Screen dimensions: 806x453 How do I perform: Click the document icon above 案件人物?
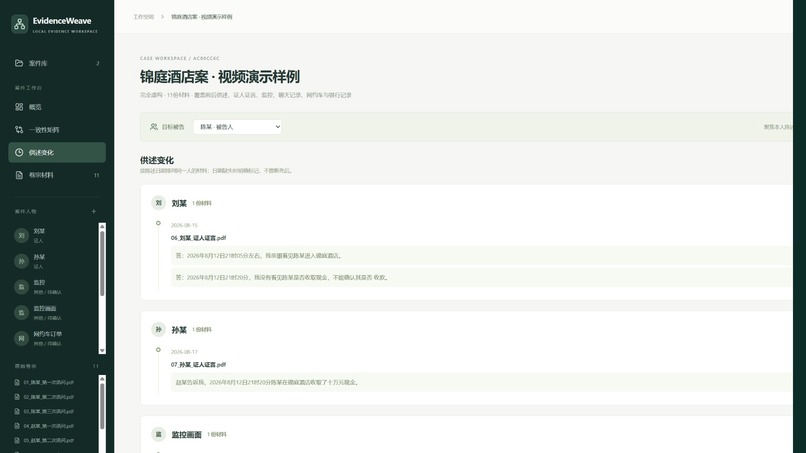(x=19, y=175)
